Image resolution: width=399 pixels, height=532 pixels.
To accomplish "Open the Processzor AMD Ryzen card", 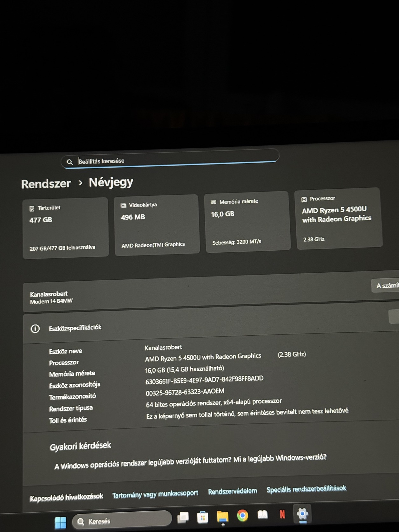I will tap(338, 219).
